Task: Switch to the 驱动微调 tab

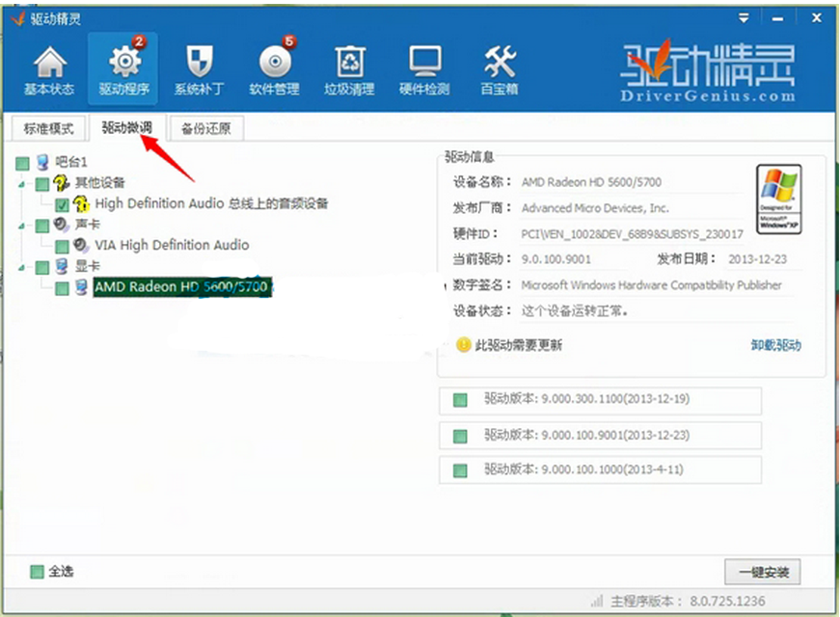Action: click(127, 127)
